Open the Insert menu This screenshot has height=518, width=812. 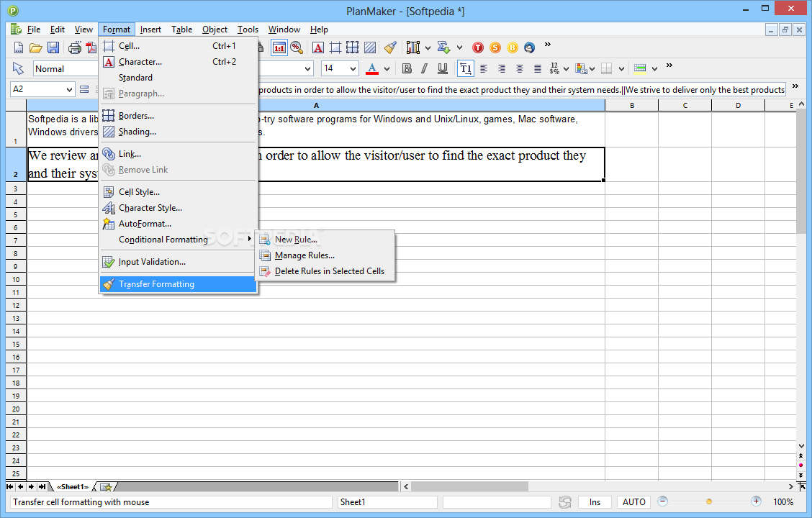tap(150, 29)
